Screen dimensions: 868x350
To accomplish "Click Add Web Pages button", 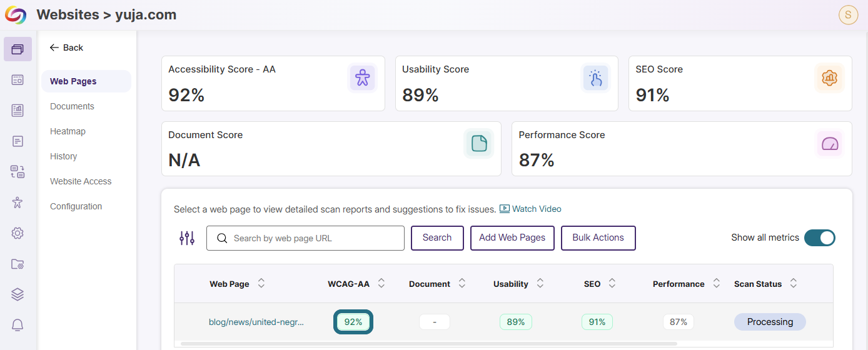I will tap(512, 238).
